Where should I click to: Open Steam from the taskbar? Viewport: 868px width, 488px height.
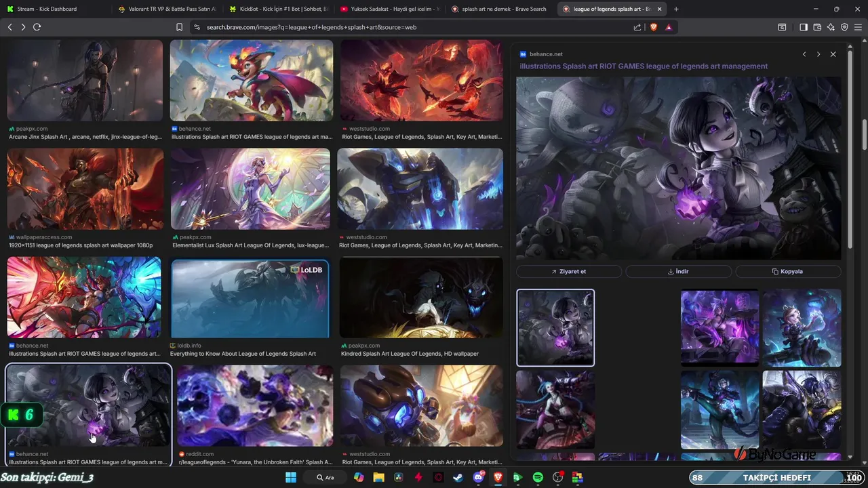pos(458,477)
